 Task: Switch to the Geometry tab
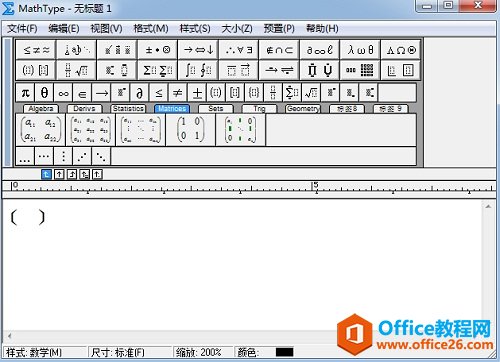tap(303, 109)
